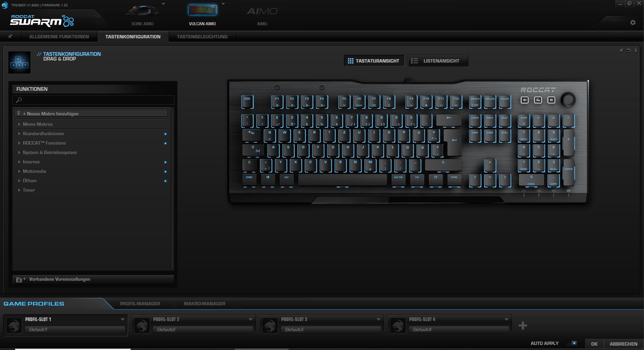Click the spacebar on the keyboard image

pyautogui.click(x=342, y=180)
